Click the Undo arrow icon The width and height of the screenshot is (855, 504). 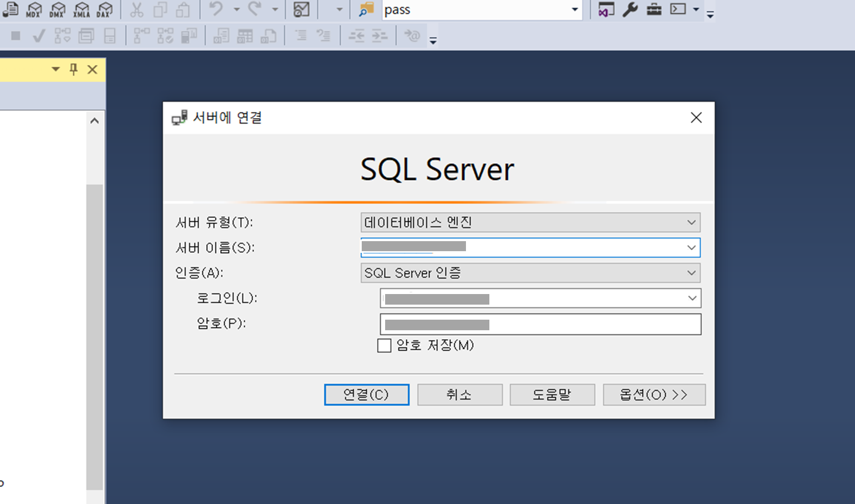pos(217,9)
